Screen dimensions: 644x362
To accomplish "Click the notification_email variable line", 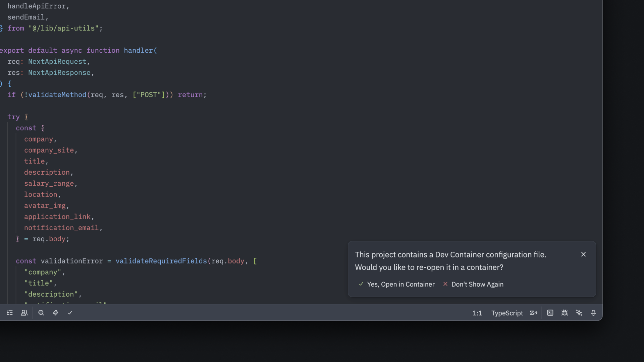I will [61, 228].
